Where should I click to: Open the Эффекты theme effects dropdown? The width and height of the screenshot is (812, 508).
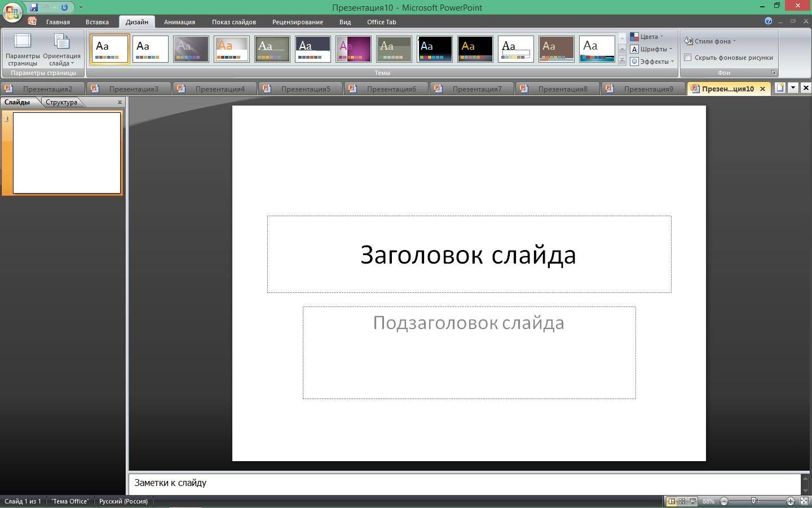[x=652, y=62]
